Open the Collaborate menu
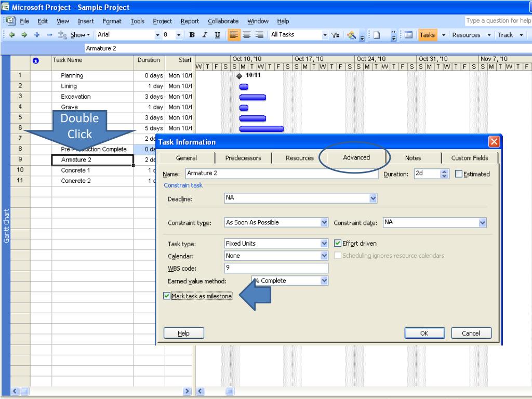This screenshot has height=399, width=532. pyautogui.click(x=223, y=21)
